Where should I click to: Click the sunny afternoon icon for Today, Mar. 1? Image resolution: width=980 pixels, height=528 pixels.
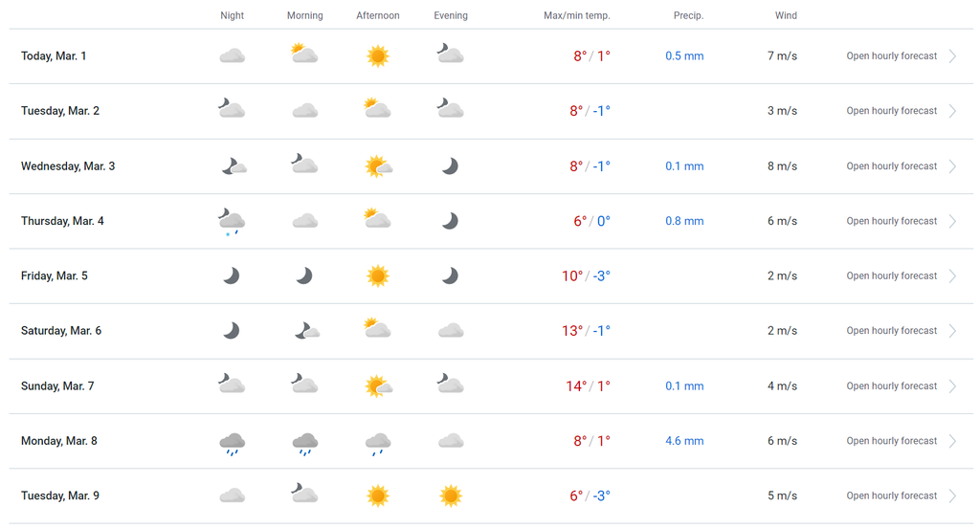point(377,56)
